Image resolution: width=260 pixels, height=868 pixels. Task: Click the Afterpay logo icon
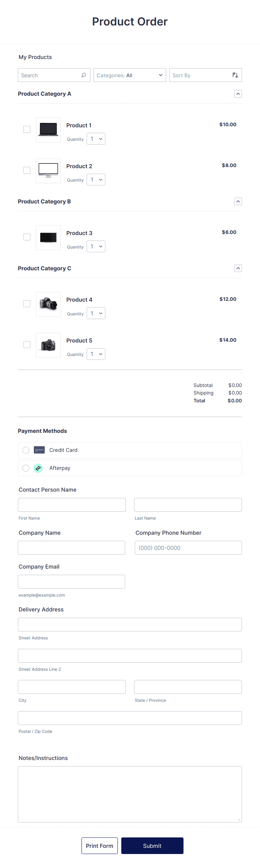tap(38, 468)
